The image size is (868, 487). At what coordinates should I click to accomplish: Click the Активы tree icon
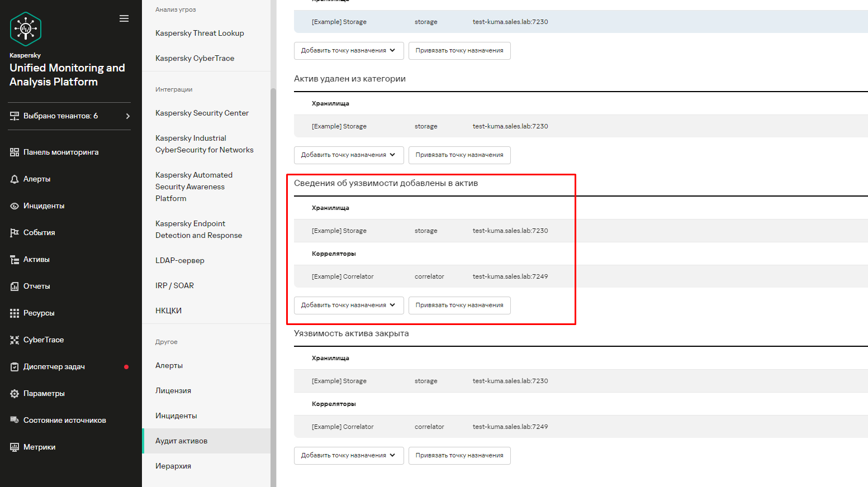tap(15, 259)
